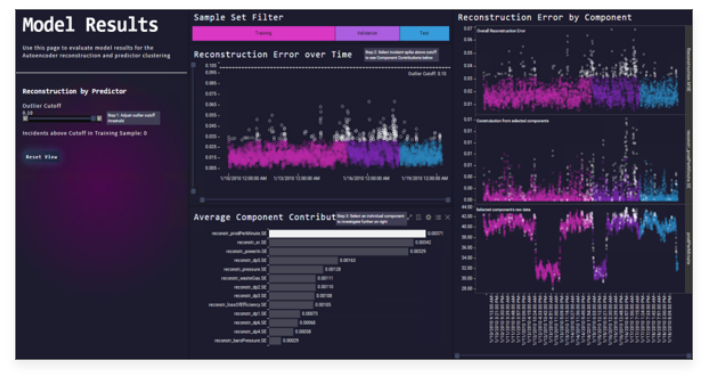The height and width of the screenshot is (381, 708).
Task: Click the 0.105 y-axis value
Action: pos(210,65)
